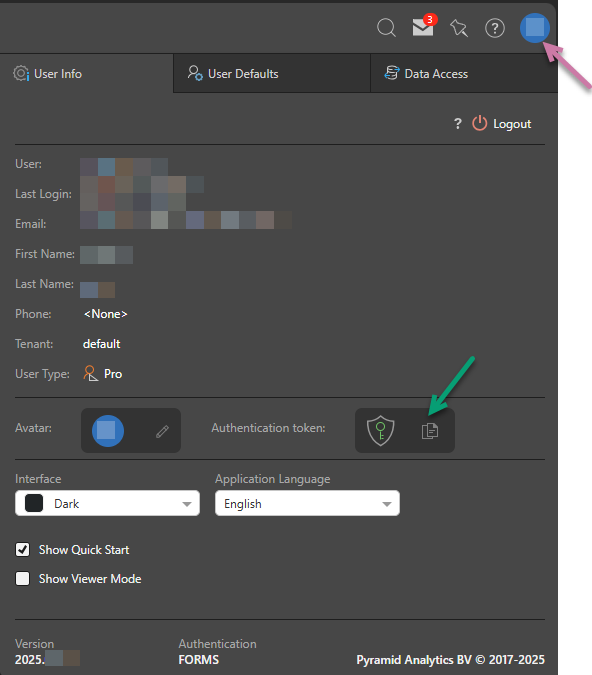Click the shield key authentication token icon
592x675 pixels.
pos(381,430)
